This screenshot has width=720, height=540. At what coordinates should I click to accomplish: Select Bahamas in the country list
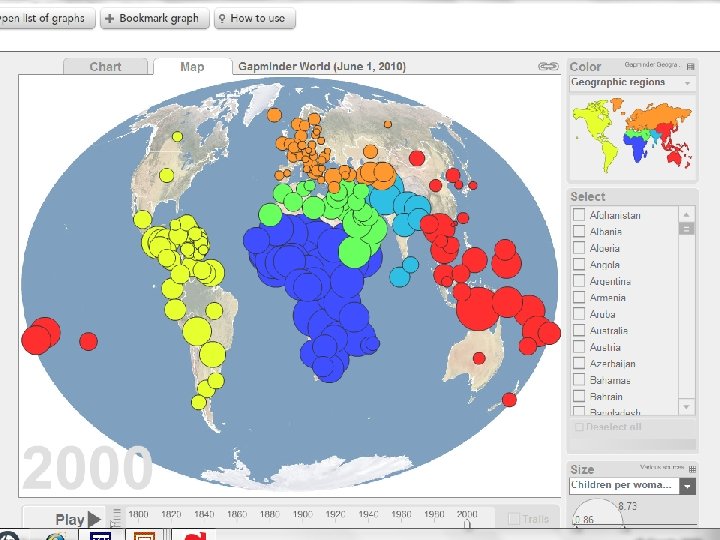coord(610,380)
